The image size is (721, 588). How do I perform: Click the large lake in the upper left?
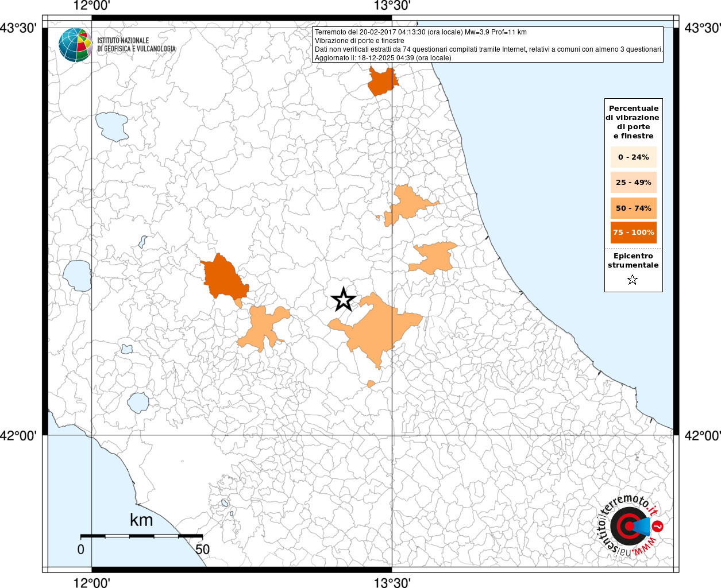(112, 126)
